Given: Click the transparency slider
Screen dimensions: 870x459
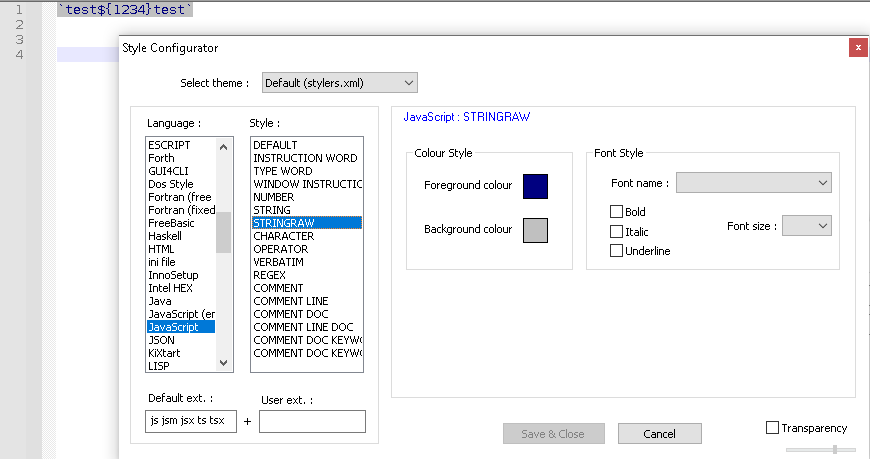Looking at the screenshot, I should click(821, 450).
